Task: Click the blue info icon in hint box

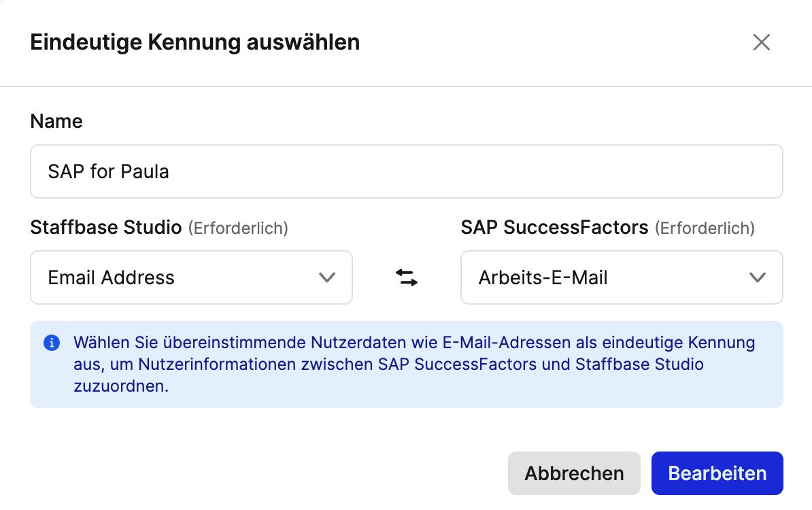Action: [52, 343]
